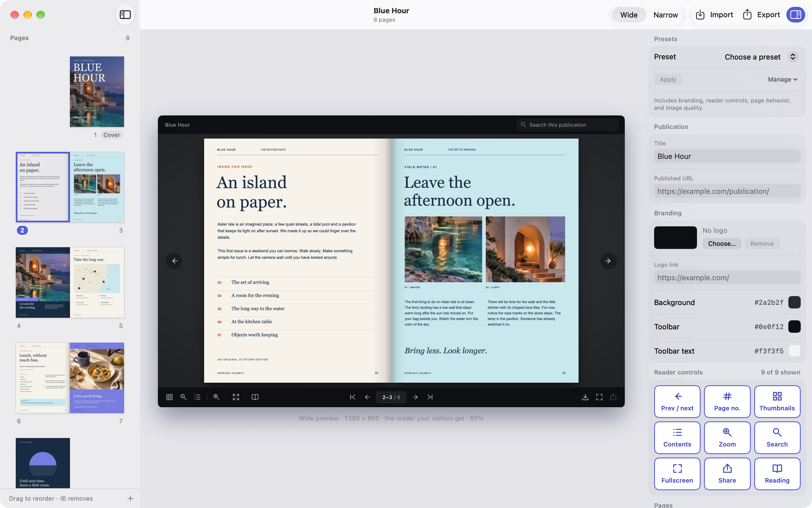The image size is (812, 508).
Task: Toggle the left sidebar button
Action: (x=125, y=15)
